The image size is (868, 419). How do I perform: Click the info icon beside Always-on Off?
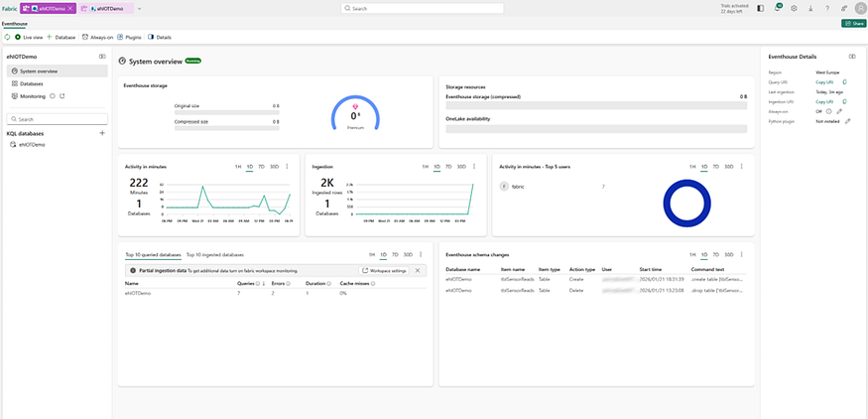[x=828, y=111]
